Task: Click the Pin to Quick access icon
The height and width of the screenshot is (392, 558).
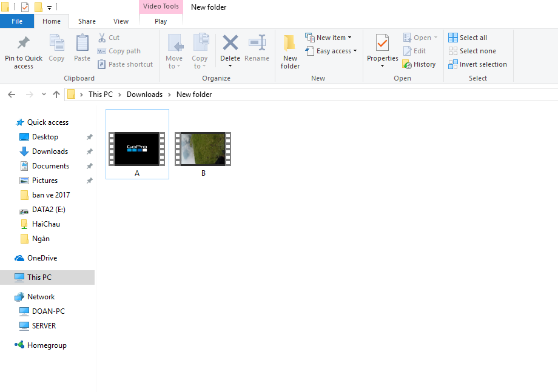Action: click(x=23, y=44)
